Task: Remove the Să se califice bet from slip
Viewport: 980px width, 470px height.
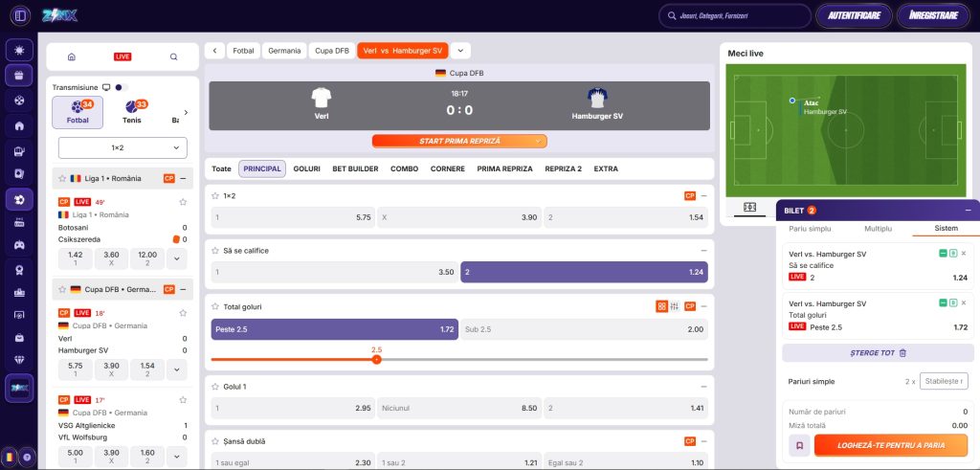Action: (x=963, y=253)
